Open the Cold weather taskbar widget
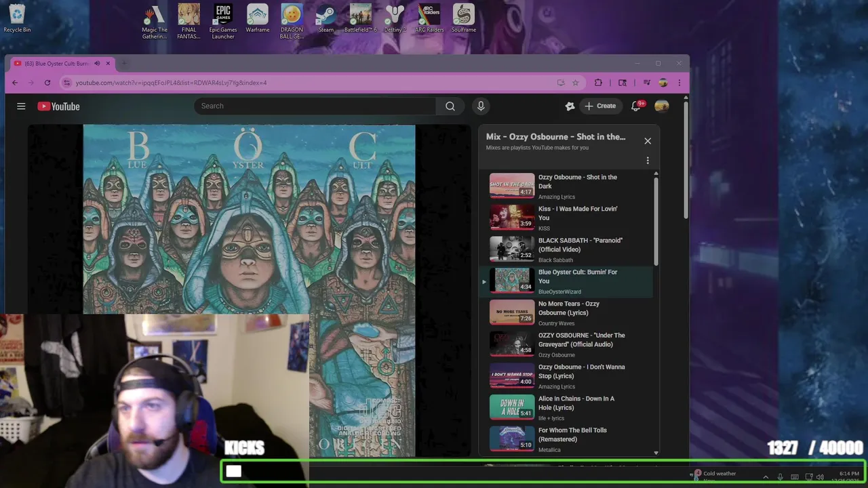The image size is (868, 488). (714, 476)
